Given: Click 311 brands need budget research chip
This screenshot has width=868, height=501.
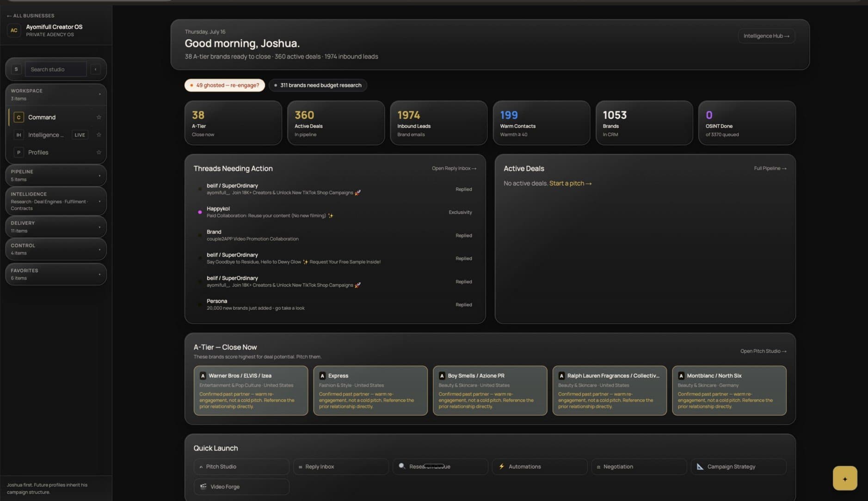Looking at the screenshot, I should 318,86.
